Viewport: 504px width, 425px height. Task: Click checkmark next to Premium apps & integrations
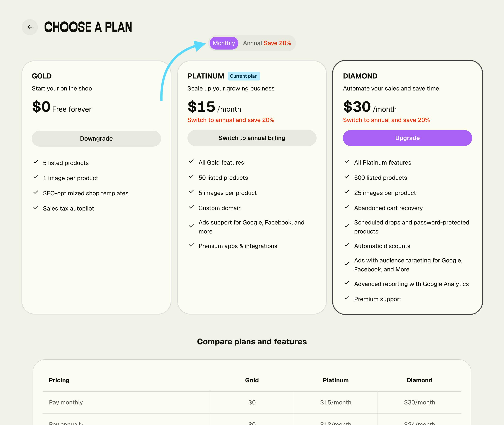[x=191, y=245]
